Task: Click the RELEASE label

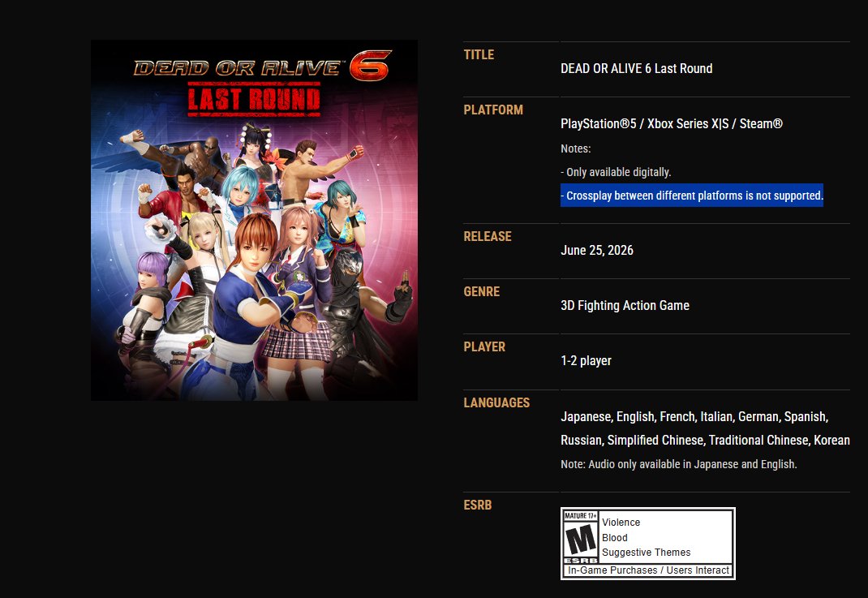Action: [488, 236]
